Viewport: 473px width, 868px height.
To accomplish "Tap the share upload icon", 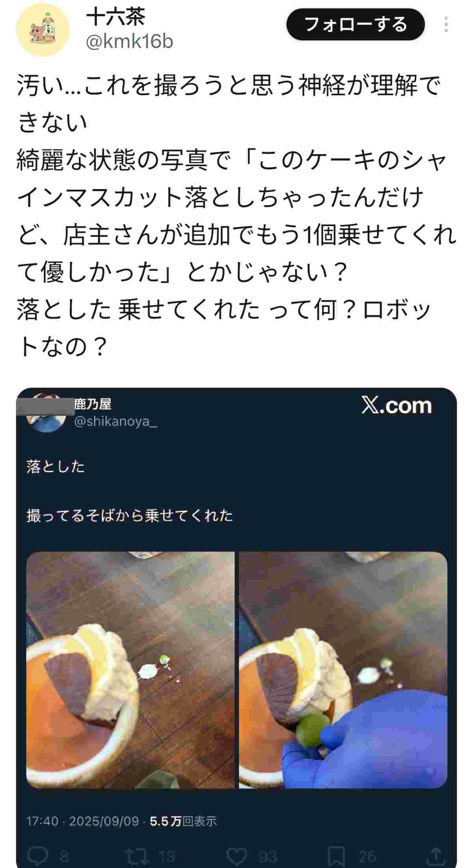I will click(436, 856).
